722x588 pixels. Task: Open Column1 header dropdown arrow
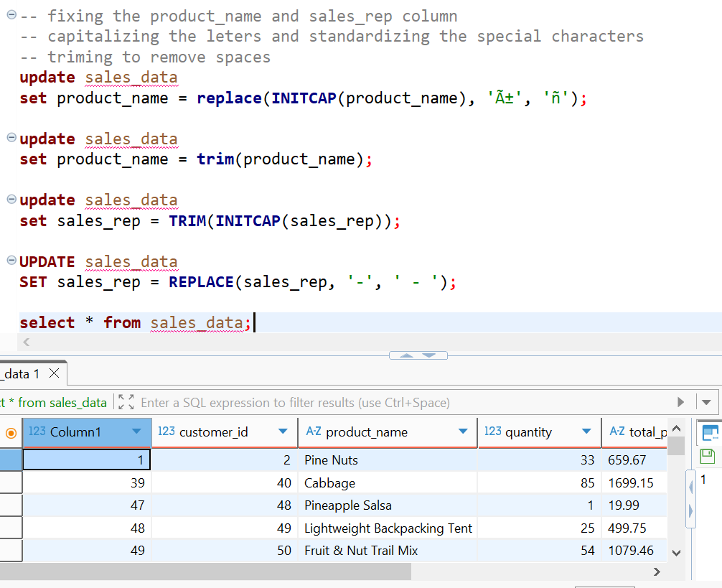point(136,431)
